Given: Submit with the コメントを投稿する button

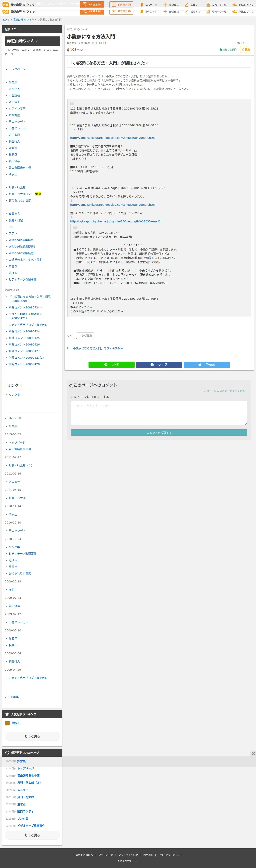Looking at the screenshot, I should pos(159,433).
